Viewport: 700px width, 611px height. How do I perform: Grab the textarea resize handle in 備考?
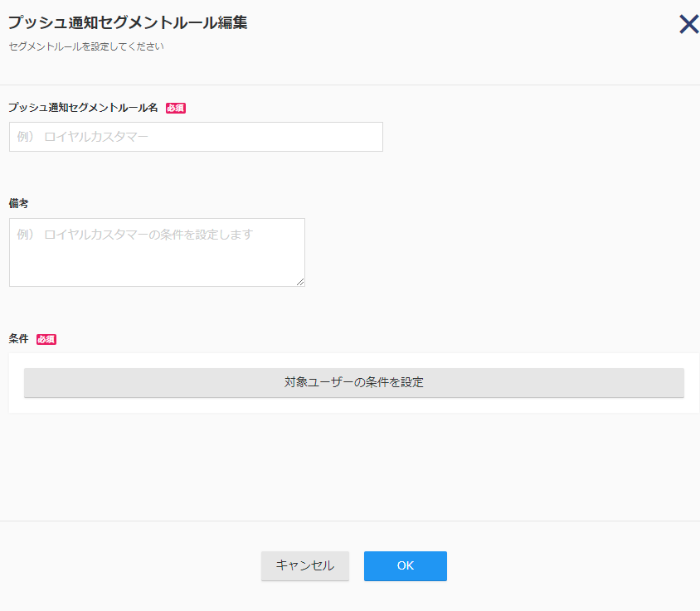300,282
